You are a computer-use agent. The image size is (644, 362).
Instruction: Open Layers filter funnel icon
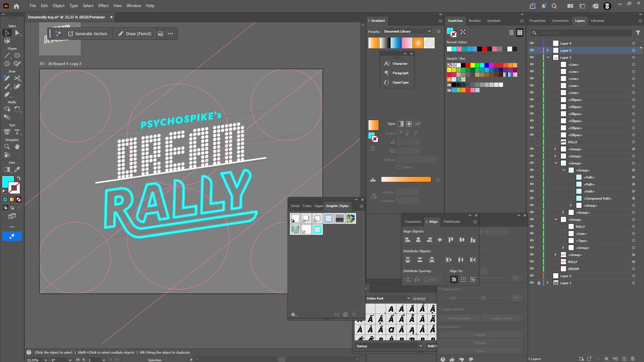pos(638,33)
